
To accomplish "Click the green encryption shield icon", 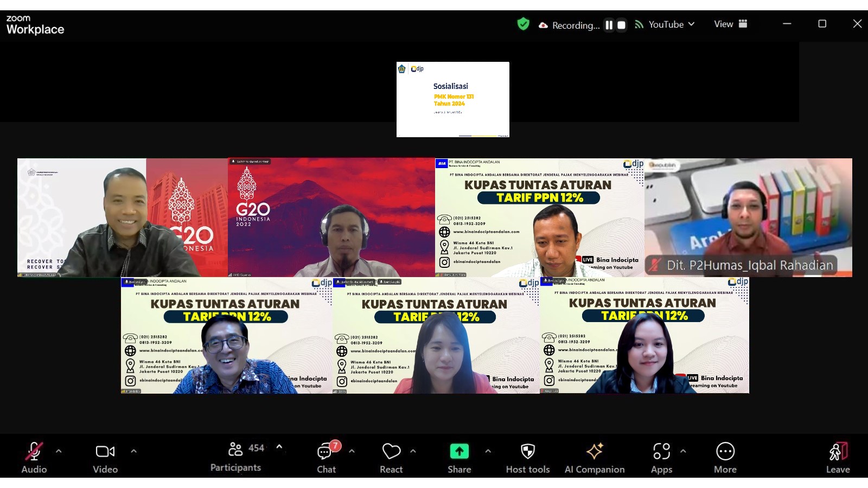I will point(523,24).
